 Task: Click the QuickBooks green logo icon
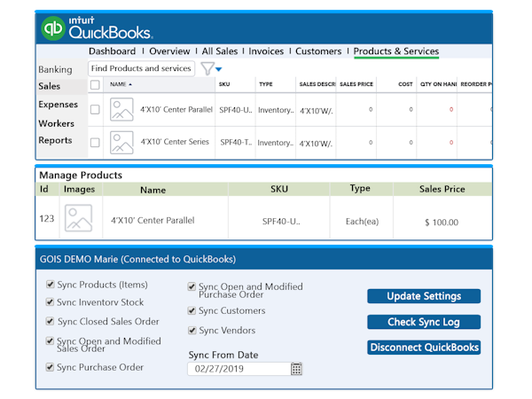click(x=53, y=28)
